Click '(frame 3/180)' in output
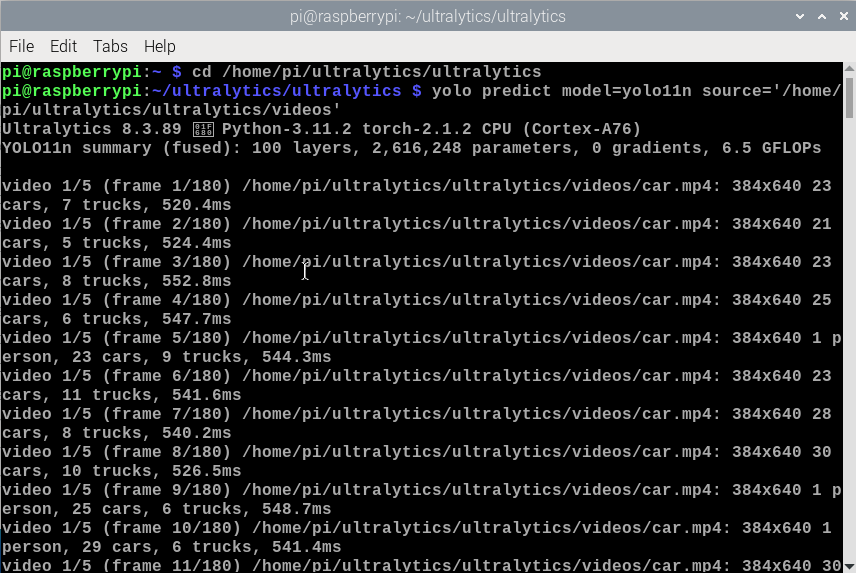 [167, 262]
